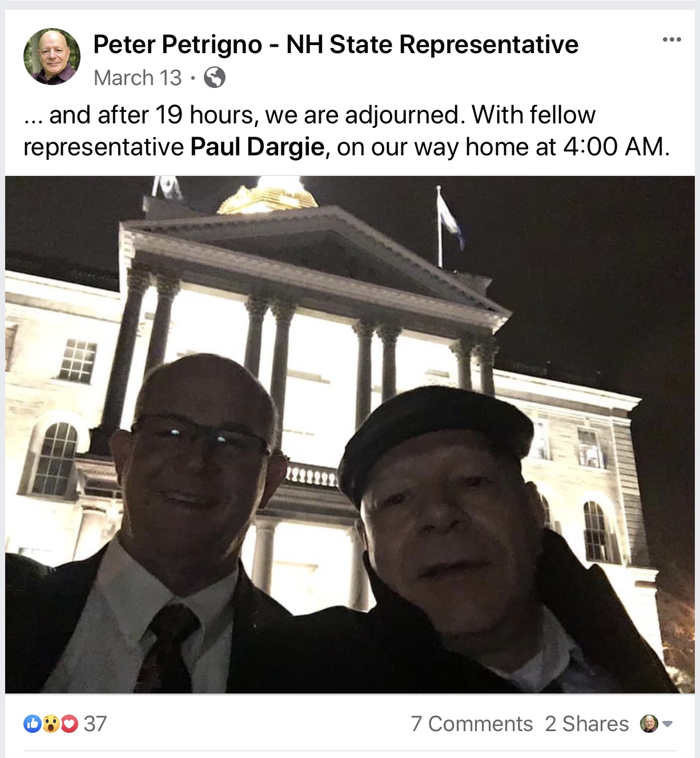Open the 37 reactions count list

coord(95,724)
